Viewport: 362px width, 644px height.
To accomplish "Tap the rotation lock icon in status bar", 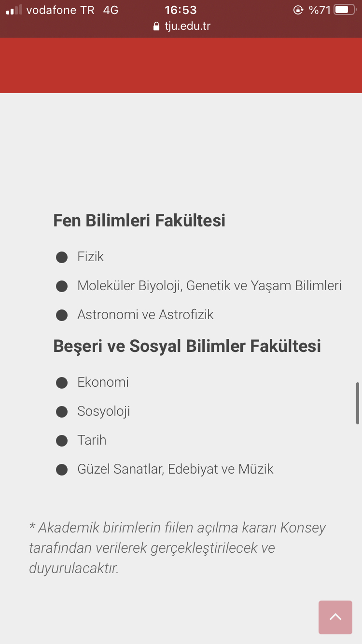I will click(298, 10).
